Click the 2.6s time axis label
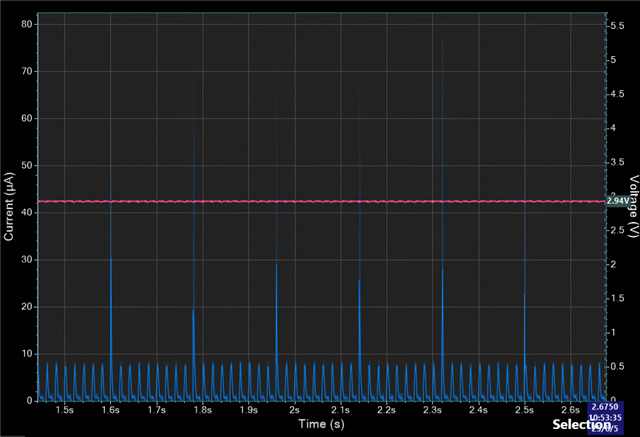 pos(570,410)
